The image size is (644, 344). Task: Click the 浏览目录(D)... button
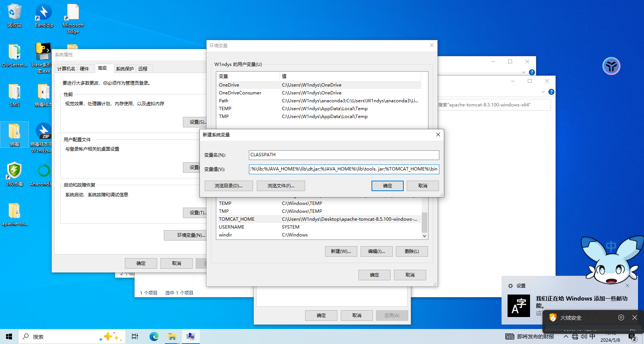(x=228, y=186)
